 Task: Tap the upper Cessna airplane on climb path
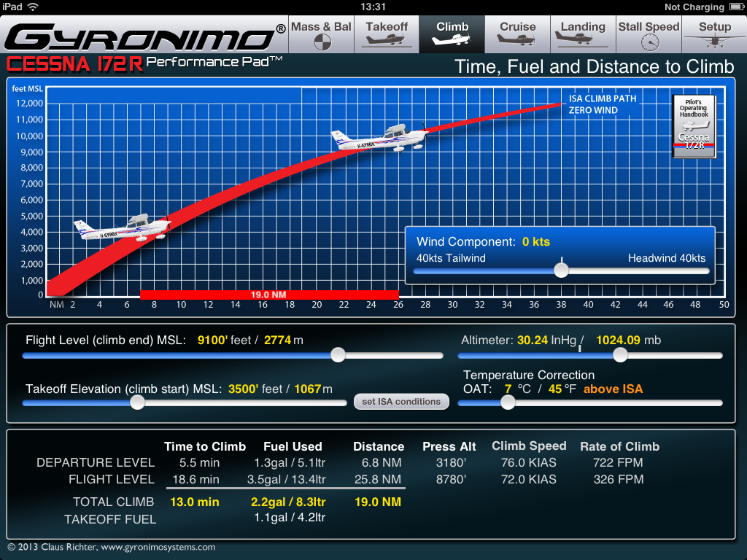[x=379, y=136]
